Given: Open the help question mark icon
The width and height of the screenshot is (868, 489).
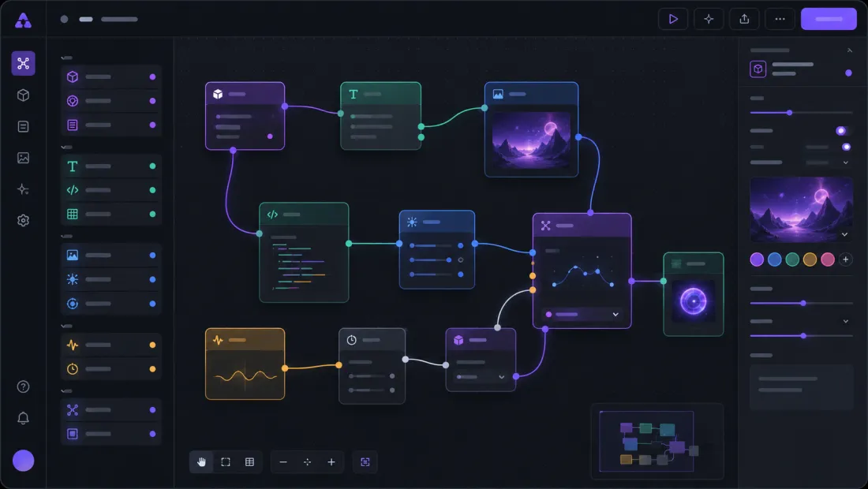Looking at the screenshot, I should 23,386.
